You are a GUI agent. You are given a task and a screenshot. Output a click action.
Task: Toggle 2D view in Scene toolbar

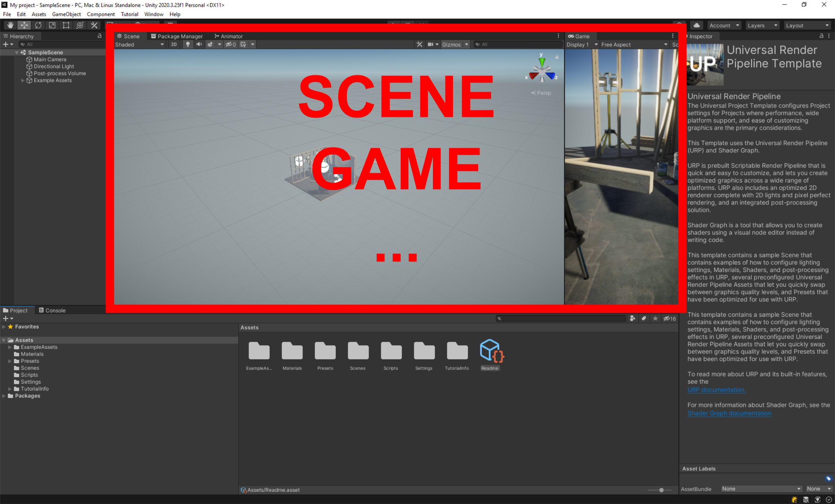(174, 44)
